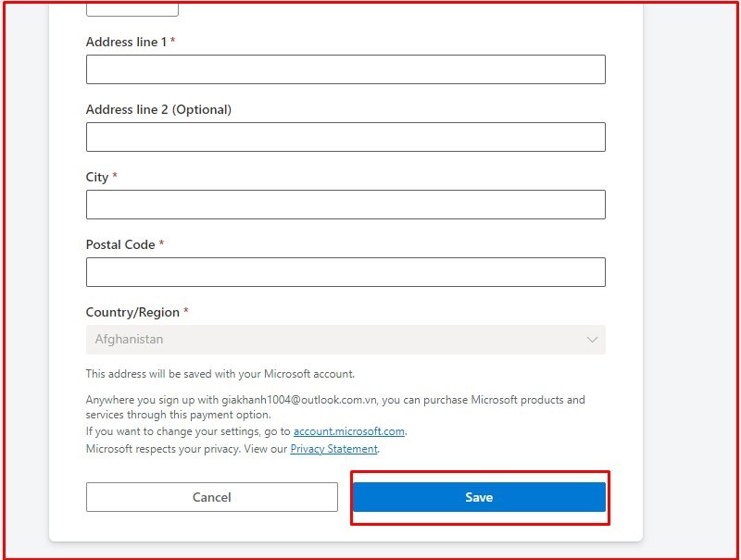This screenshot has height=560, width=741.
Task: Cancel the address form
Action: tap(211, 497)
